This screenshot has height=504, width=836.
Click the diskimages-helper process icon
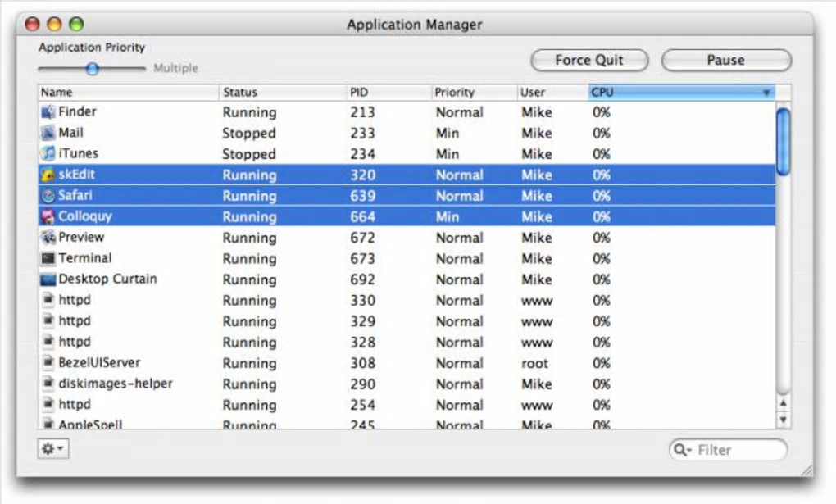(x=48, y=384)
